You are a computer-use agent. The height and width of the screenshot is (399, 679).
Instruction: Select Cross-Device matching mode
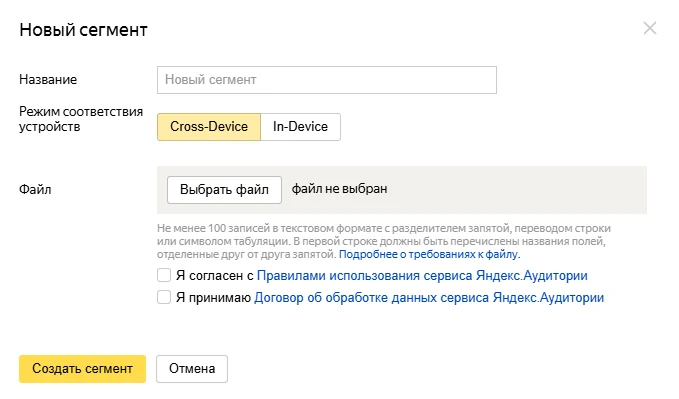click(209, 127)
